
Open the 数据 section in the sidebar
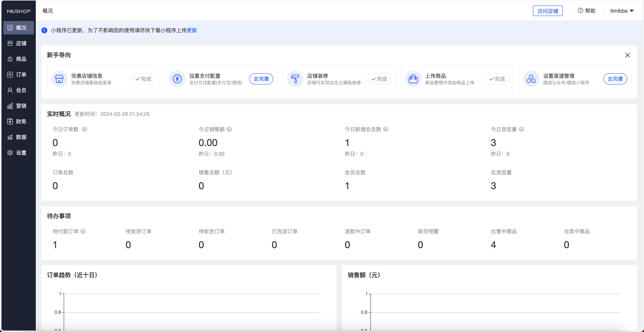(x=18, y=137)
